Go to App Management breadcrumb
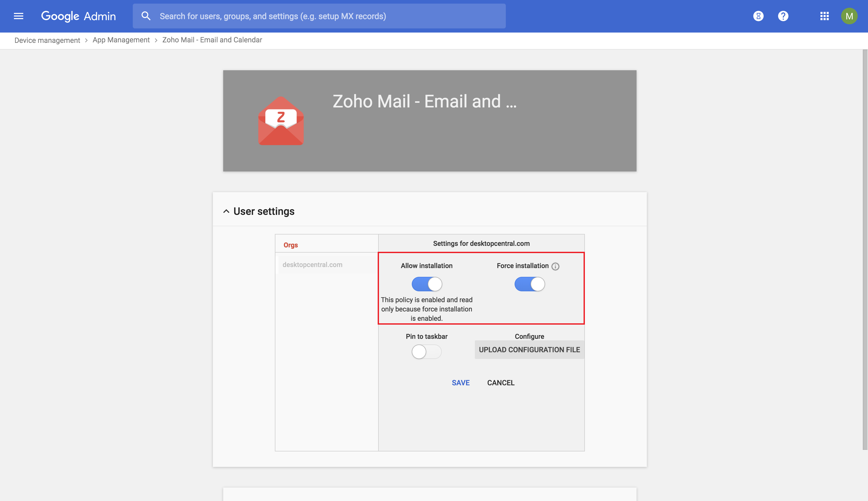The image size is (868, 501). tap(121, 40)
